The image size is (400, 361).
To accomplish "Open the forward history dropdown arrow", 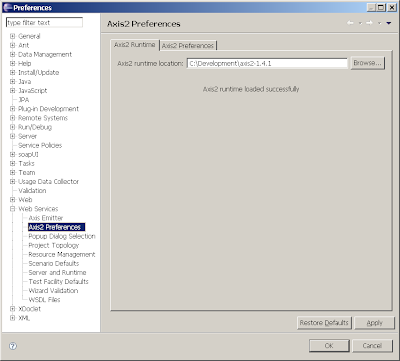I will tap(379, 23).
